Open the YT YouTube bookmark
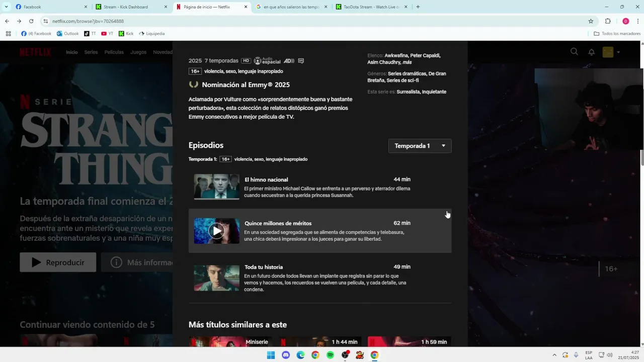Viewport: 644px width, 362px height. [x=107, y=34]
